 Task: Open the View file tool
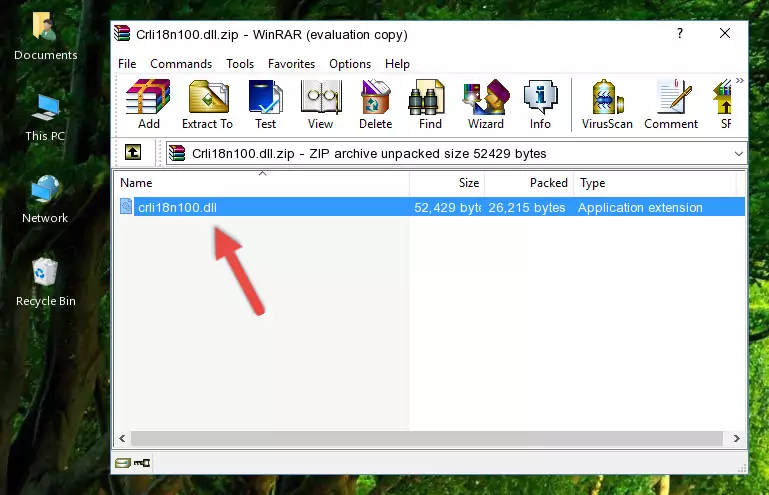click(x=321, y=104)
